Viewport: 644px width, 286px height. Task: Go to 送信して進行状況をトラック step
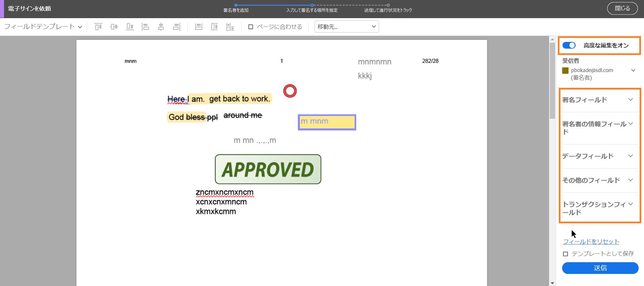pyautogui.click(x=388, y=10)
